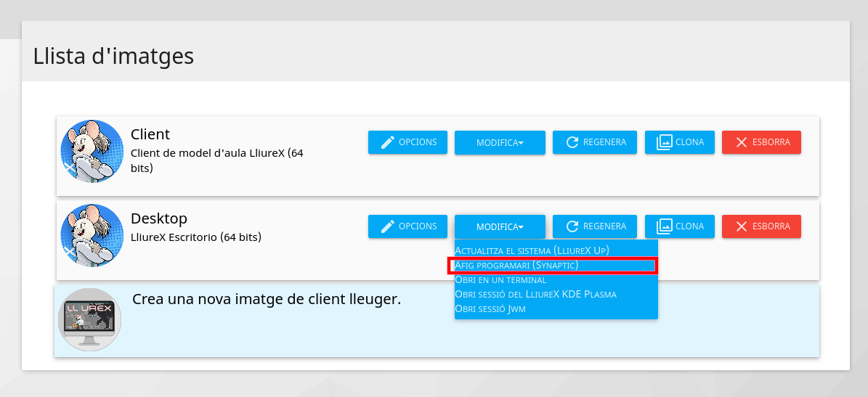
Task: Click the Desktop mouse mascot avatar
Action: pyautogui.click(x=92, y=236)
